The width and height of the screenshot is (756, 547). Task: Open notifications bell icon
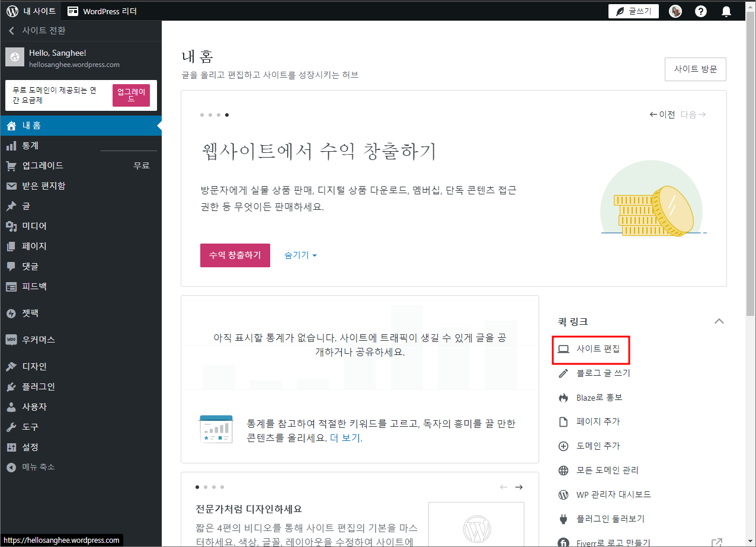click(x=726, y=11)
